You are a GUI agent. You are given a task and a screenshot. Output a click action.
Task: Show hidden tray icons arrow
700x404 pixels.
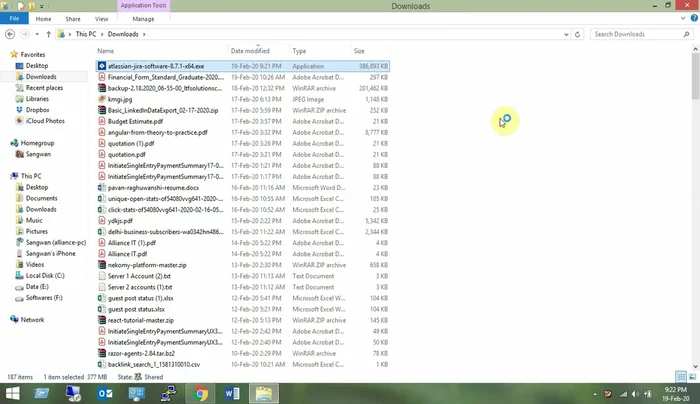(x=595, y=394)
